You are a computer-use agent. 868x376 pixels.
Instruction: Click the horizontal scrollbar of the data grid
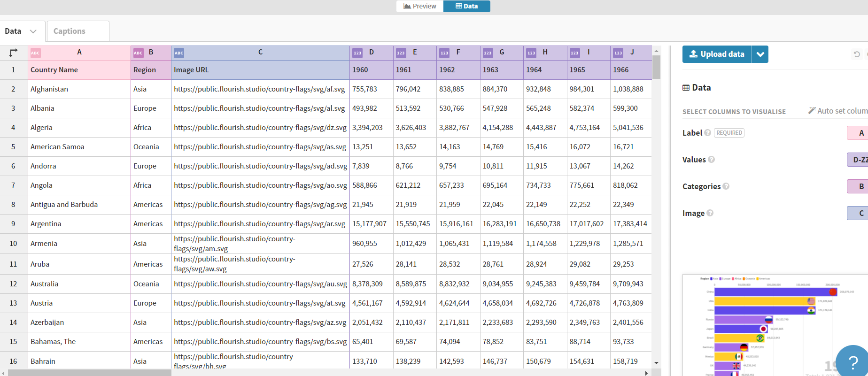pos(89,373)
